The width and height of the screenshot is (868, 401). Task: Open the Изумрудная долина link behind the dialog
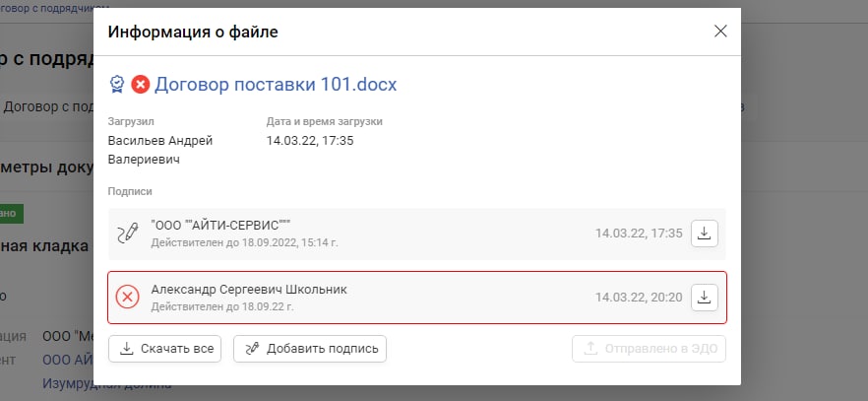(106, 384)
